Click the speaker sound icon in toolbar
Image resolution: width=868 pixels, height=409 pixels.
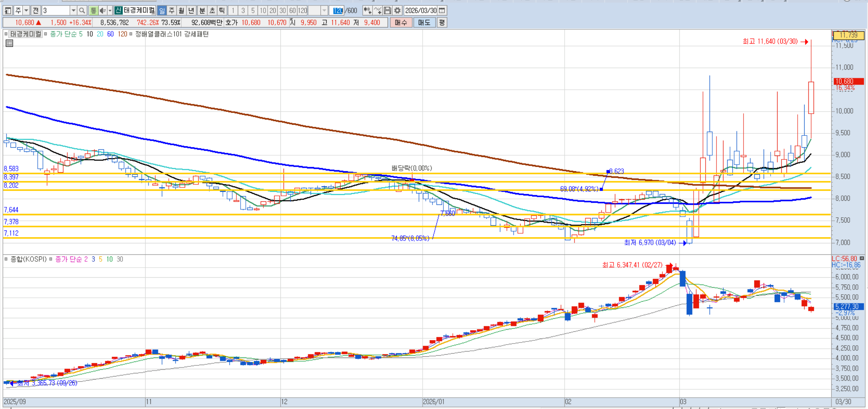coord(103,11)
